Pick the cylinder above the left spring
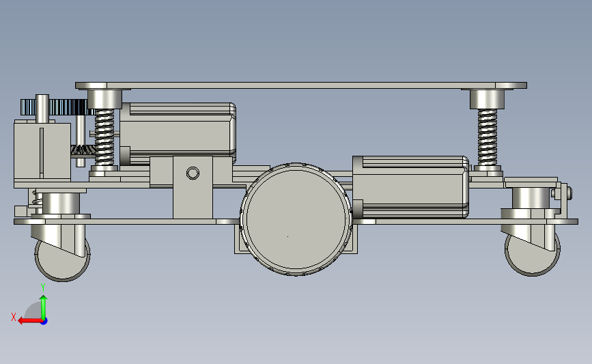 coord(104,99)
